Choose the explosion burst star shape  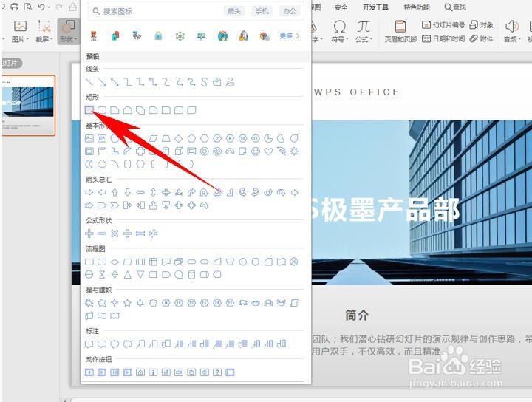(89, 303)
